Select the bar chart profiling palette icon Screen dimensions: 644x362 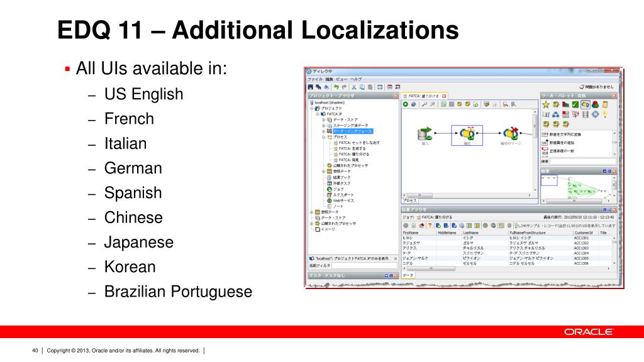[x=565, y=105]
